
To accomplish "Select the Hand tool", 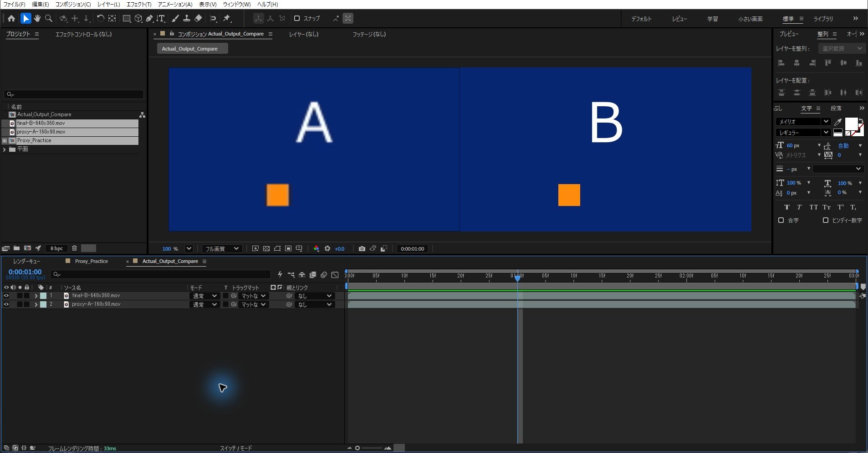I will [x=37, y=18].
